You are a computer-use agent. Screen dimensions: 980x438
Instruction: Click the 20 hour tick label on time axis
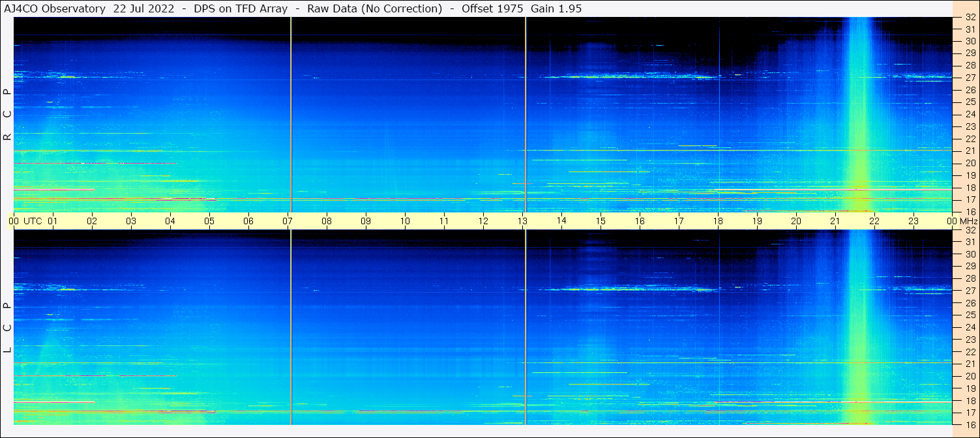[796, 221]
